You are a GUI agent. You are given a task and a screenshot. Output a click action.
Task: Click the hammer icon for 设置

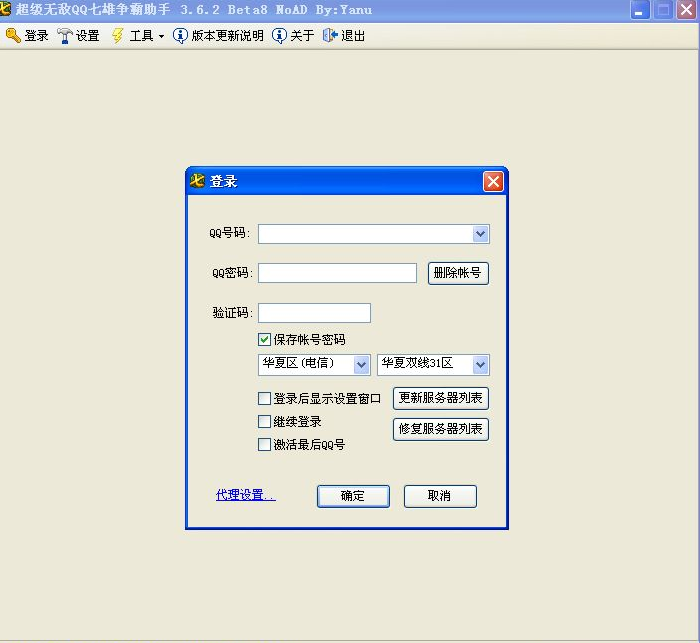[x=65, y=36]
